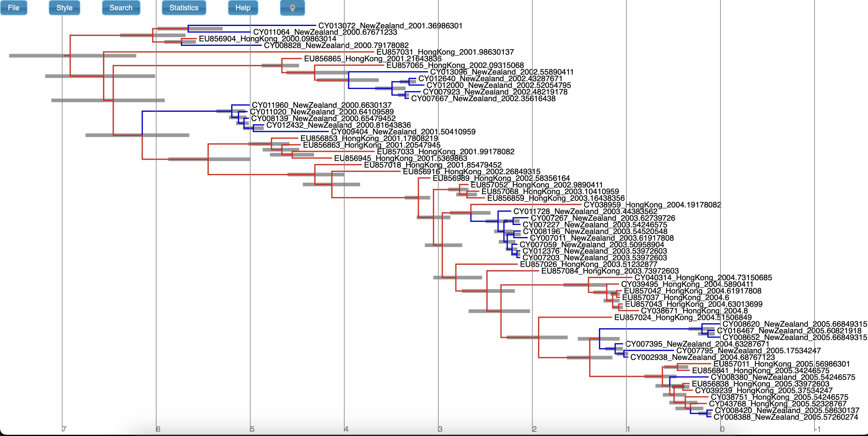
Task: Select tip label CY008139_NewZealand_2000.65479452
Action: 323,119
